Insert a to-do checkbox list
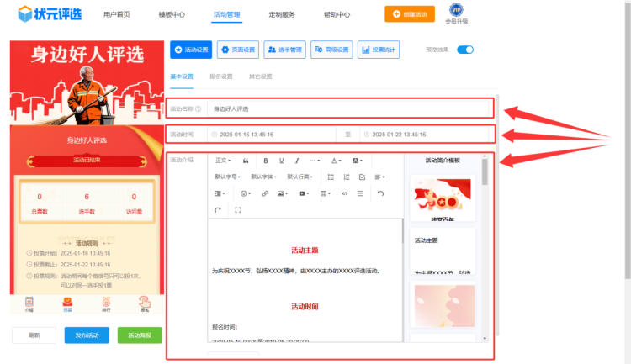Screen dimensions: 631x364 click(x=362, y=177)
